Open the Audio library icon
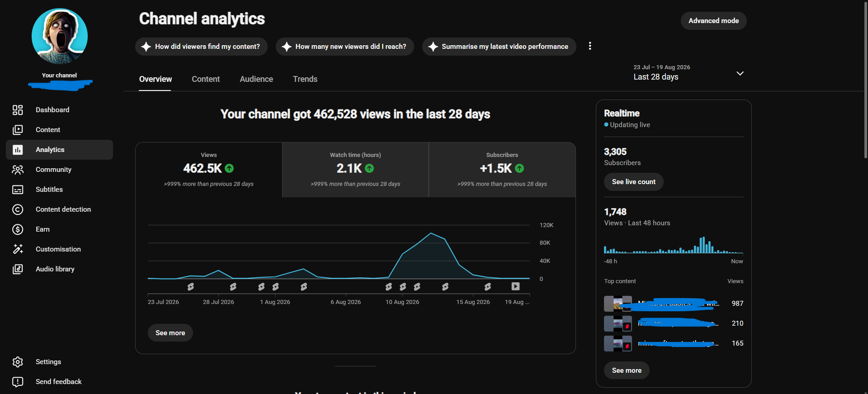 (18, 269)
